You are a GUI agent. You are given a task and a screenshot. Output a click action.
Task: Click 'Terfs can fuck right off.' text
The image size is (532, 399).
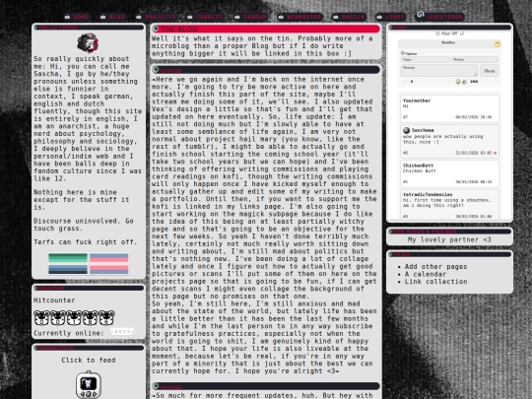pyautogui.click(x=85, y=242)
